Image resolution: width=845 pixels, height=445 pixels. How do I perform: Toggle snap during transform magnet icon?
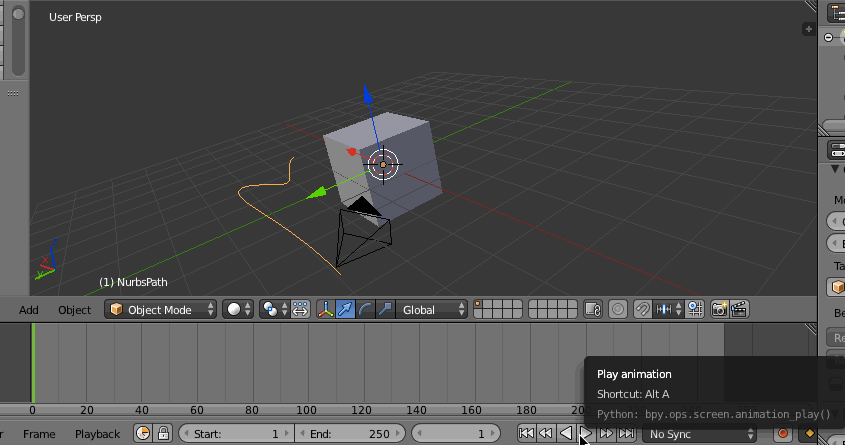coord(642,310)
